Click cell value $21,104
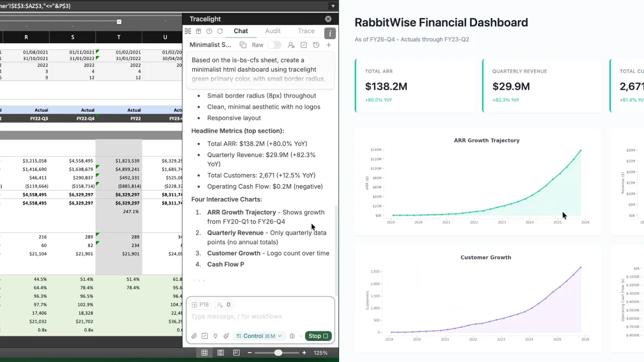This screenshot has width=644, height=362. click(x=38, y=254)
